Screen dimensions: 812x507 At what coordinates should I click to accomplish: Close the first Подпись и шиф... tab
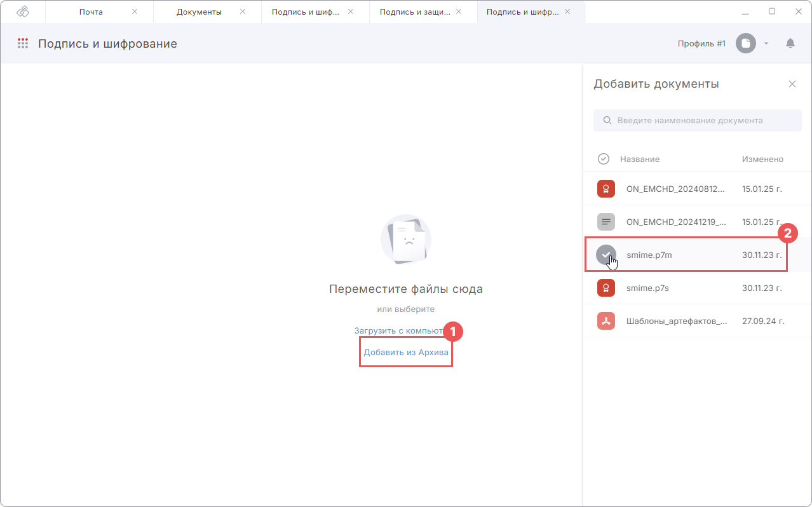(351, 11)
